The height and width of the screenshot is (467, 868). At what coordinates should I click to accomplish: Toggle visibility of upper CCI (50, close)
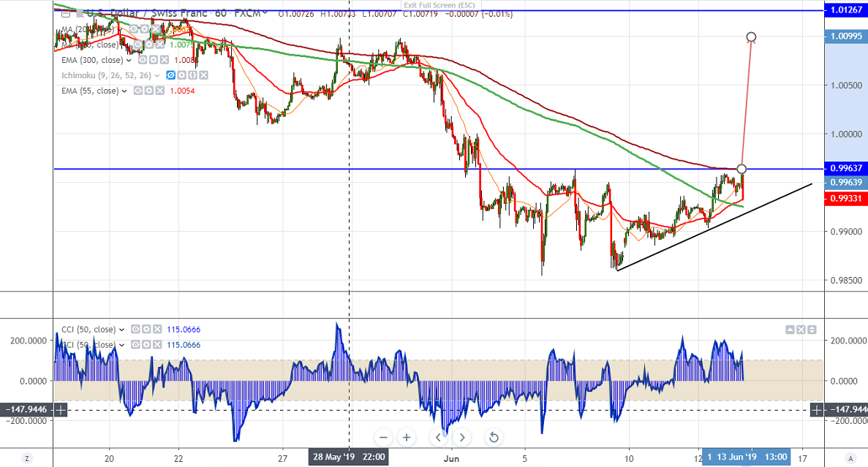(x=135, y=329)
